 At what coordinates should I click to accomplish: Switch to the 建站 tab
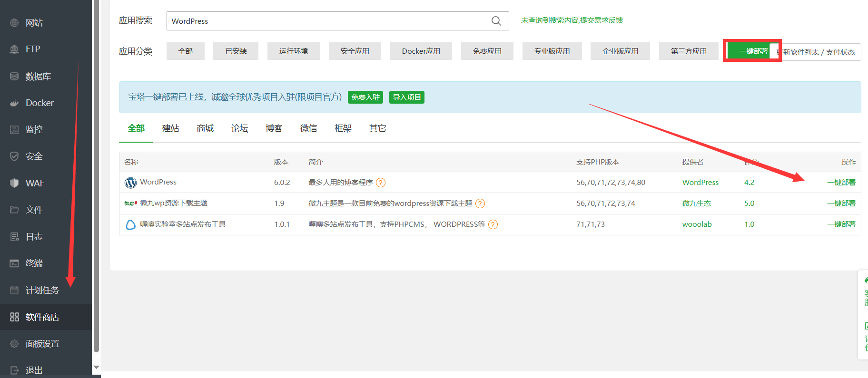click(x=170, y=128)
